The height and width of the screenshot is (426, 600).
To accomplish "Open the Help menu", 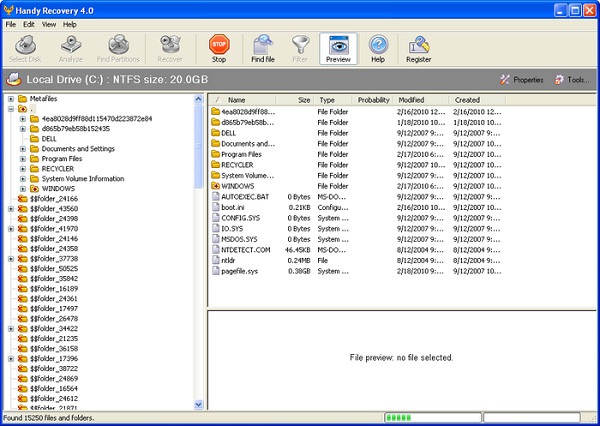I will [x=70, y=24].
